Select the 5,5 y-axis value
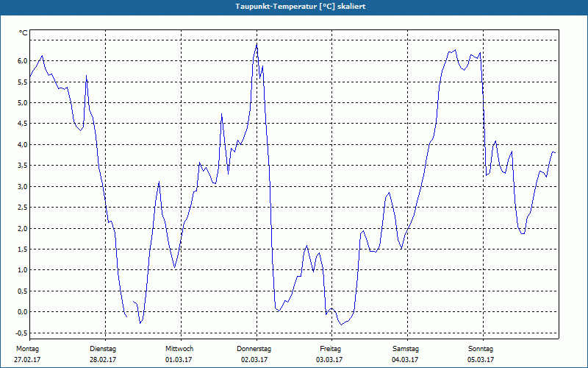This screenshot has width=588, height=368. (x=22, y=82)
